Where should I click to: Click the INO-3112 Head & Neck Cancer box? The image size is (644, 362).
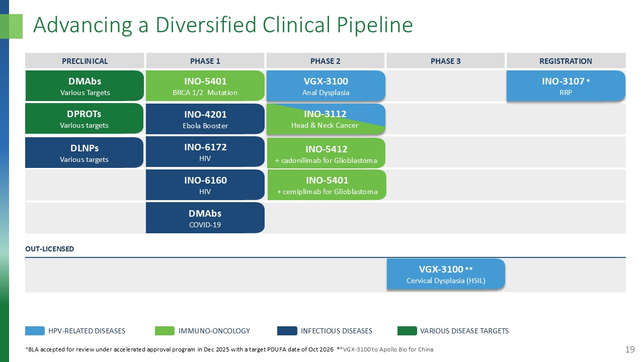point(326,119)
